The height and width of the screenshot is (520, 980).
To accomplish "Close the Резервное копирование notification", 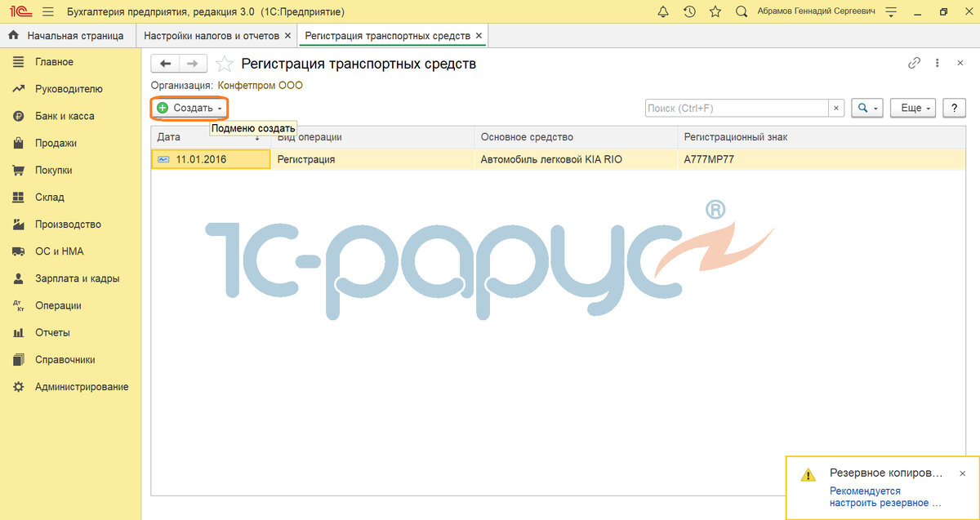I will [x=962, y=473].
